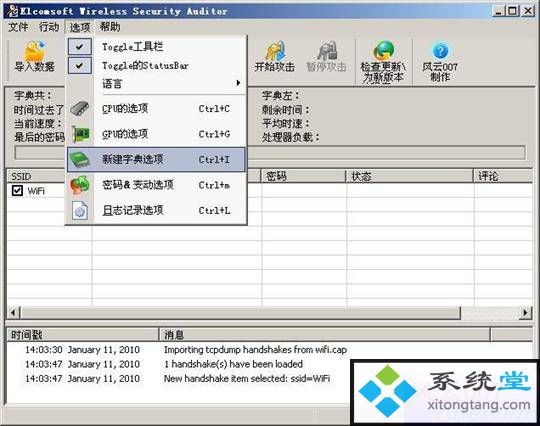This screenshot has width=540, height=426.
Task: Expand the 语言 language submenu
Action: 156,83
